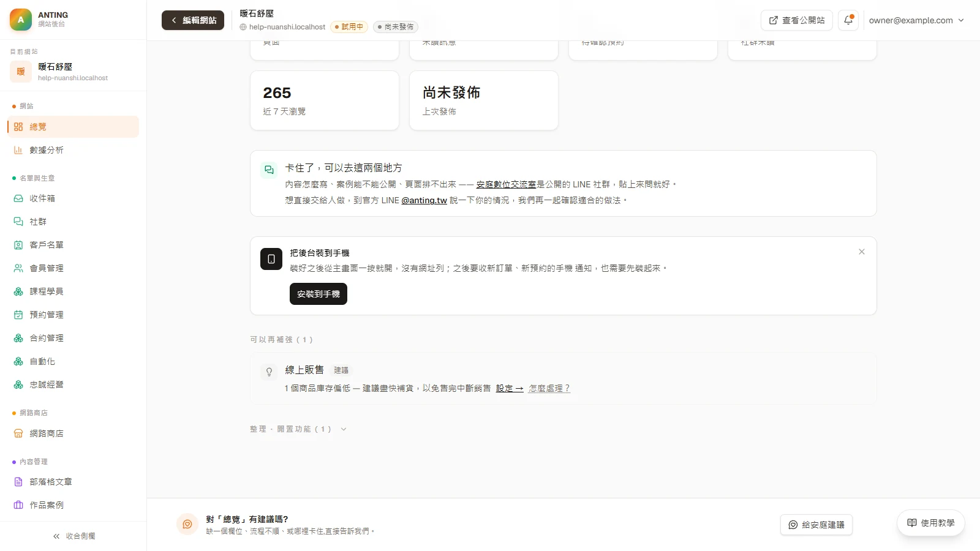
Task: Click the feedback speech bubble icon
Action: pos(187,524)
